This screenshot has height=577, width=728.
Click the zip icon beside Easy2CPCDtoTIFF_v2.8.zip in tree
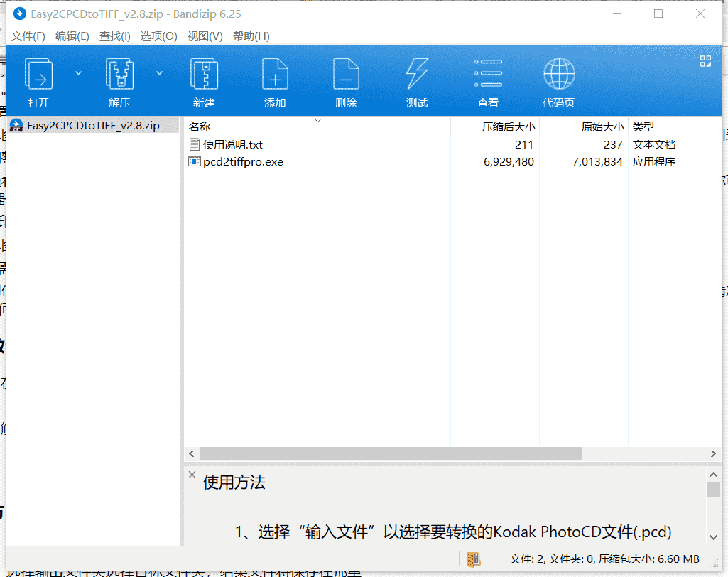[x=16, y=126]
